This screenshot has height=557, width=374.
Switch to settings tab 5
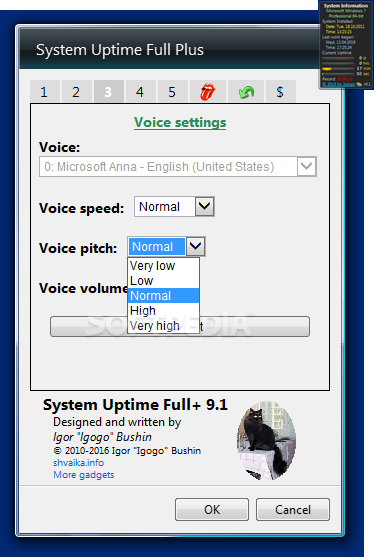[x=172, y=92]
